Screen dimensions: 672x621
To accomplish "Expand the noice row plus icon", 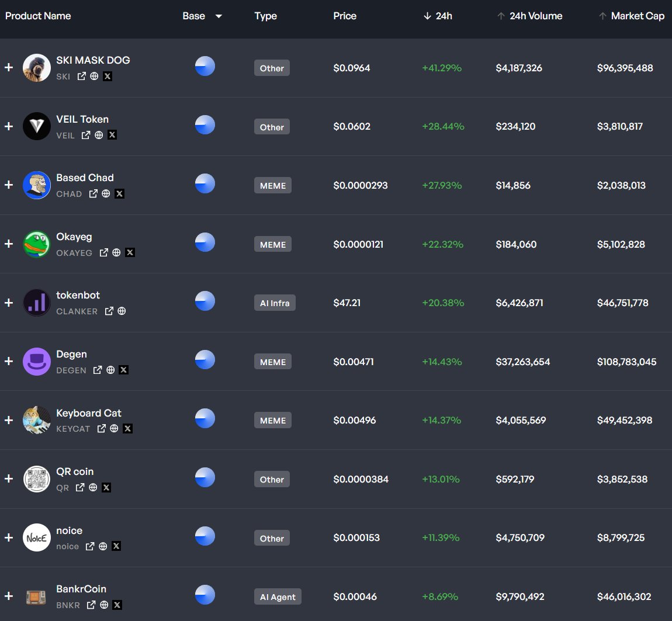I will (x=9, y=537).
